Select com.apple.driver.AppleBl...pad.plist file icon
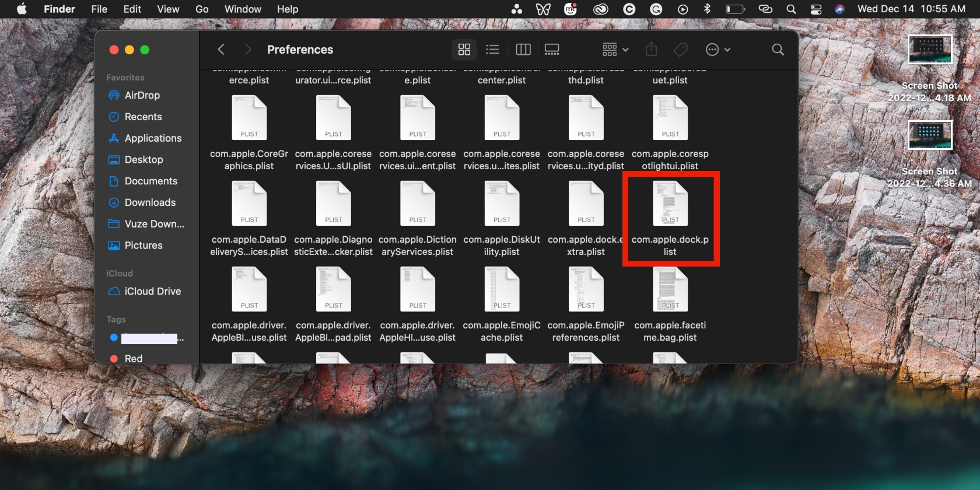The image size is (980, 490). tap(334, 289)
